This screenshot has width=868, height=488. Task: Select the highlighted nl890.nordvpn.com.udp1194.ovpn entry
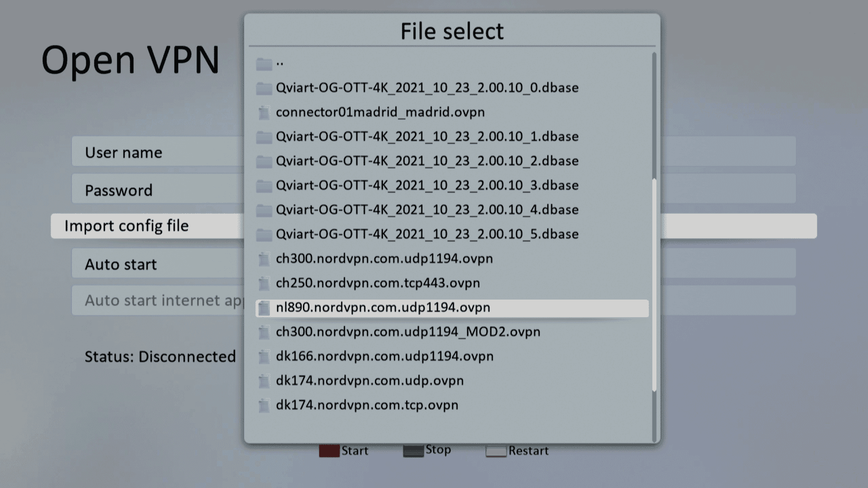click(383, 308)
